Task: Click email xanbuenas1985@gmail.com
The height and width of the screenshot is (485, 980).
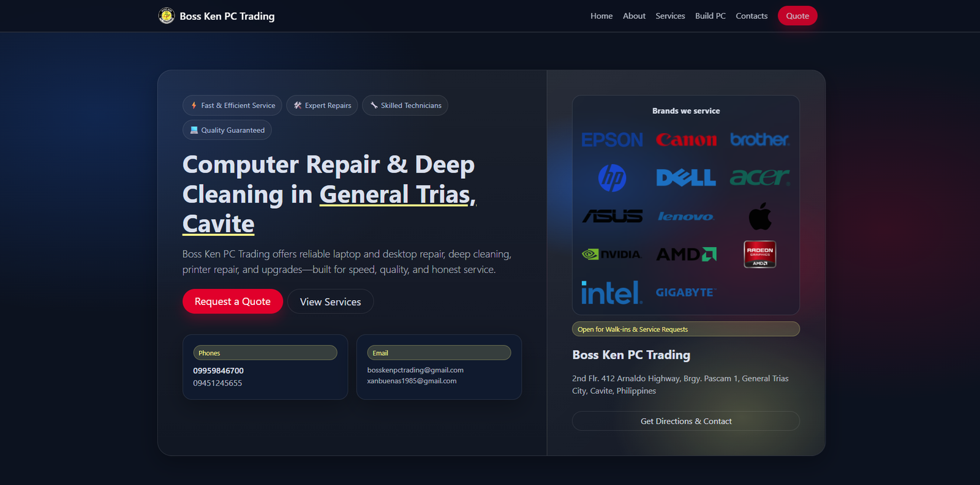Action: 412,381
